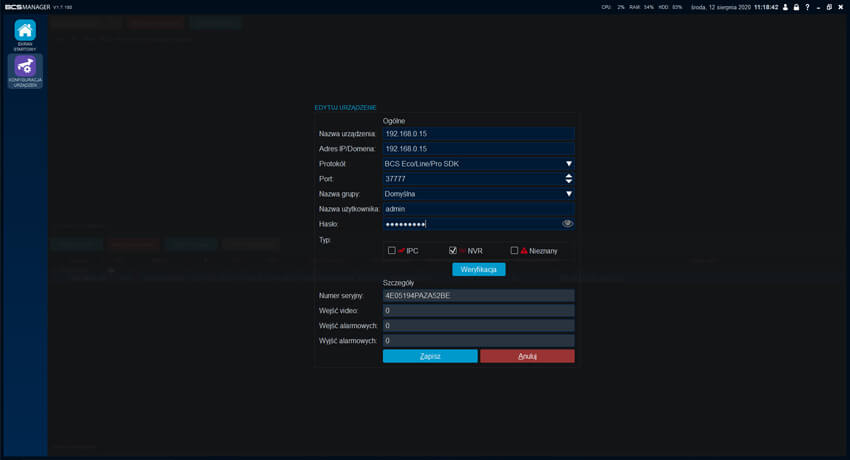Show password with the eye icon
The width and height of the screenshot is (850, 460).
tap(568, 224)
